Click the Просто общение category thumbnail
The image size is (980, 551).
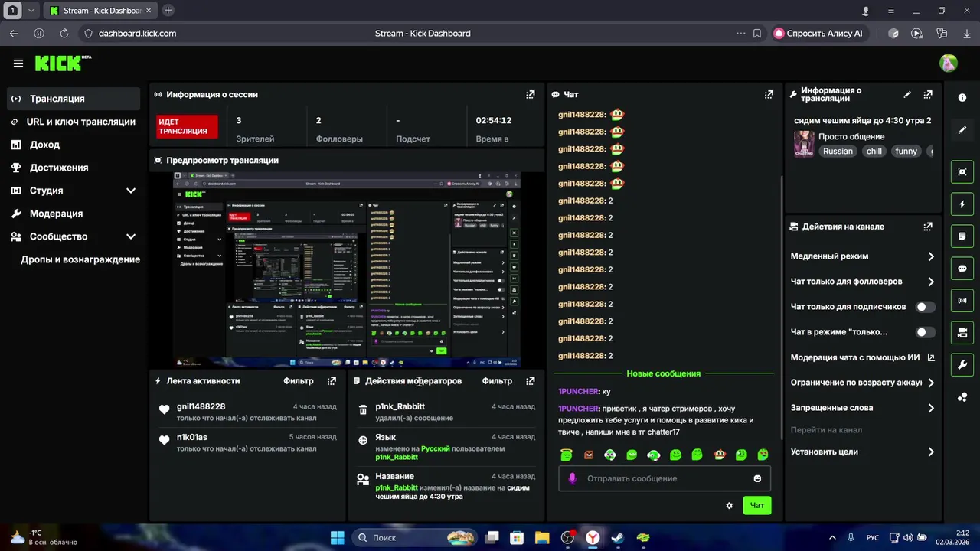[804, 144]
